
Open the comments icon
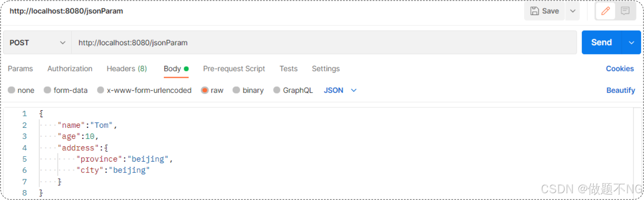[625, 11]
